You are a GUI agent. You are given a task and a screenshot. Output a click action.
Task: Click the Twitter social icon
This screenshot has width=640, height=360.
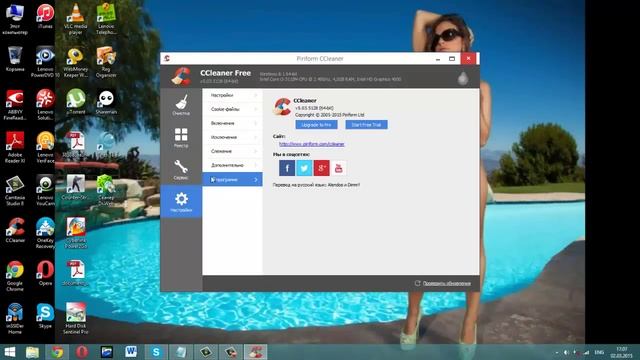(x=304, y=168)
